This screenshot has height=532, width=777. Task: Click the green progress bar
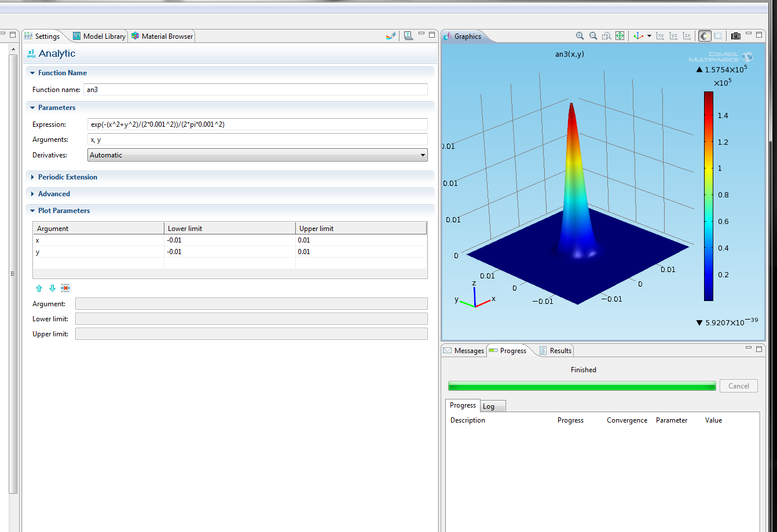[582, 386]
